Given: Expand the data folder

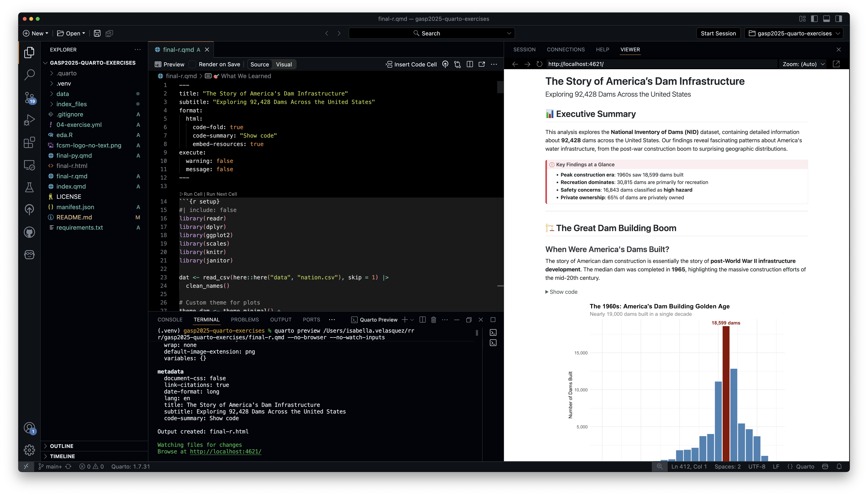Looking at the screenshot, I should 63,94.
